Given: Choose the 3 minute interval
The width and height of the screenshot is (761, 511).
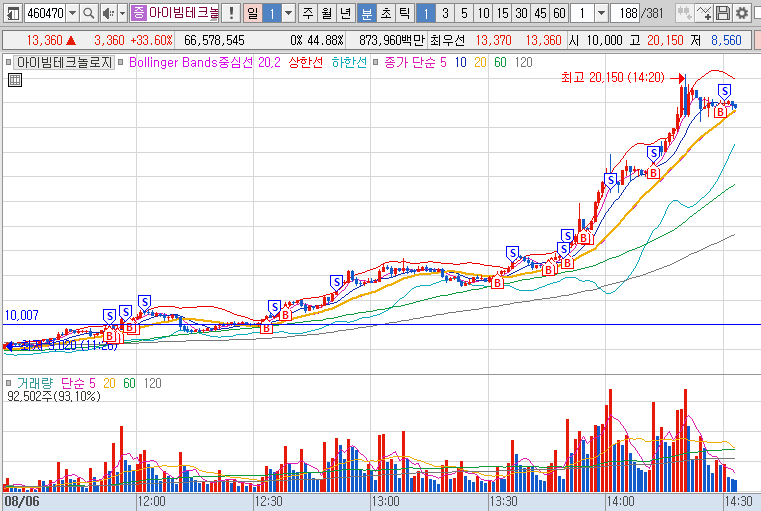Looking at the screenshot, I should pos(445,13).
